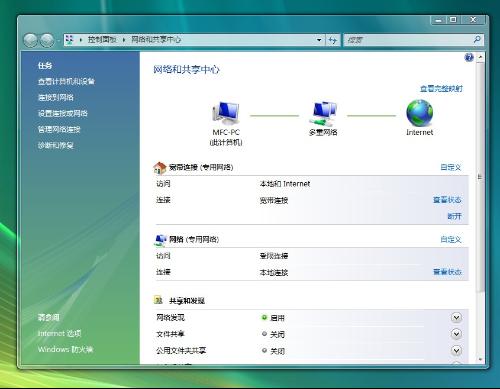The width and height of the screenshot is (500, 389).
Task: Expand the 公用文件夹共享 settings chevron
Action: (x=456, y=350)
